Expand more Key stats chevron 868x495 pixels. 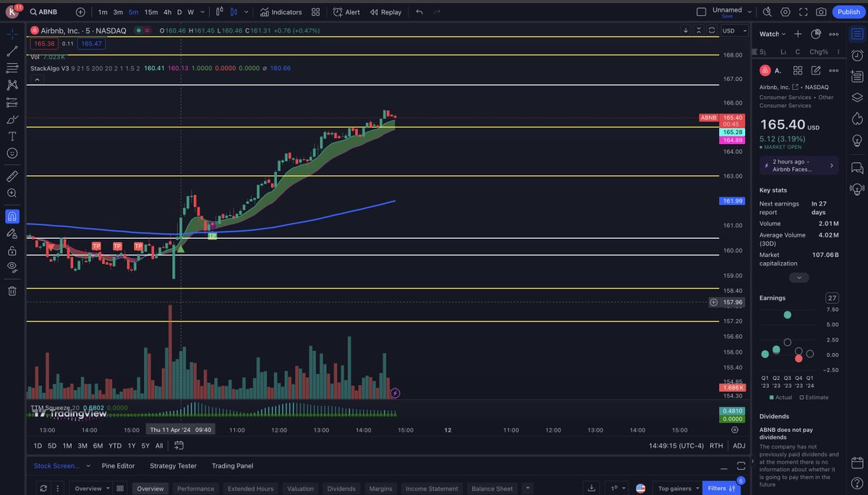tap(799, 277)
